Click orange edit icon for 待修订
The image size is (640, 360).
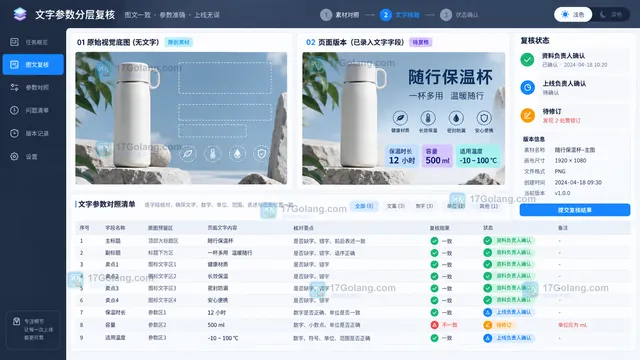(x=527, y=116)
